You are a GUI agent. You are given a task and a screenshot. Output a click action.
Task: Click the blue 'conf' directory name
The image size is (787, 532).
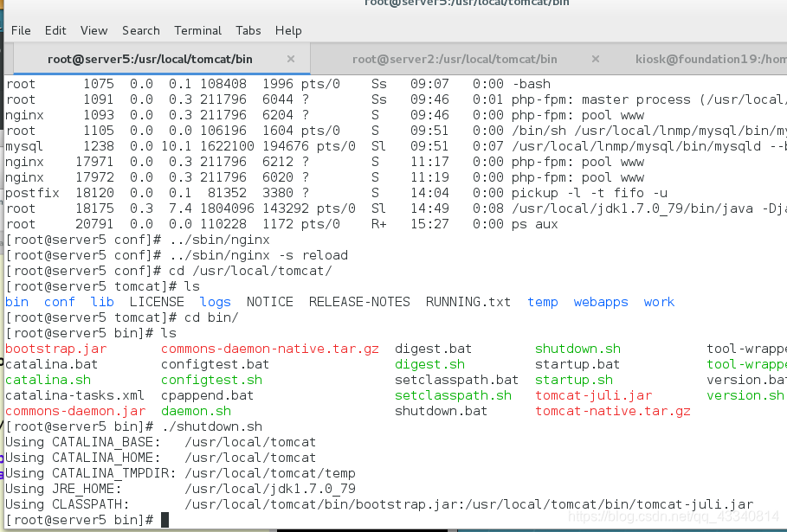tap(60, 302)
